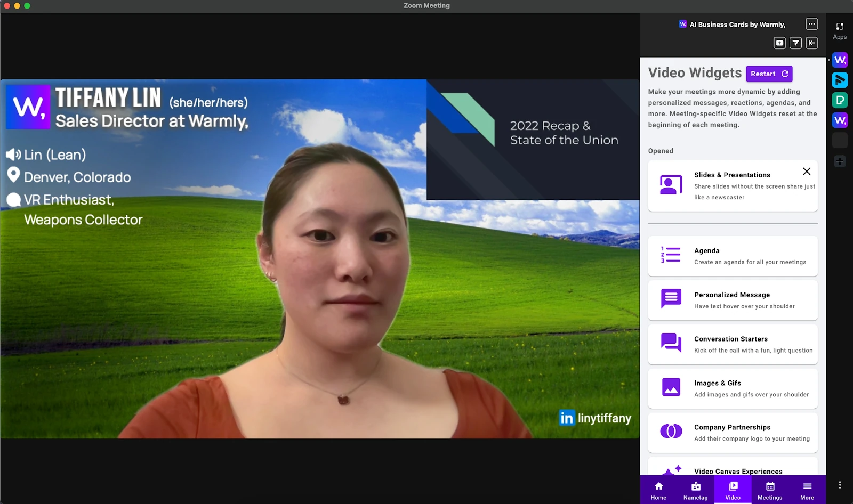This screenshot has width=853, height=504.
Task: Click the Personalized Message chat icon
Action: coord(671,298)
